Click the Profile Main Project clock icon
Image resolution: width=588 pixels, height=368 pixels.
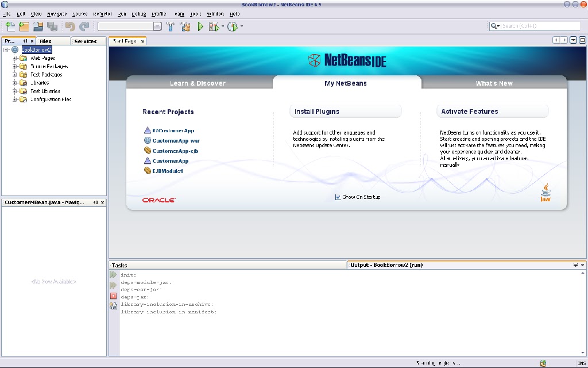(x=233, y=26)
